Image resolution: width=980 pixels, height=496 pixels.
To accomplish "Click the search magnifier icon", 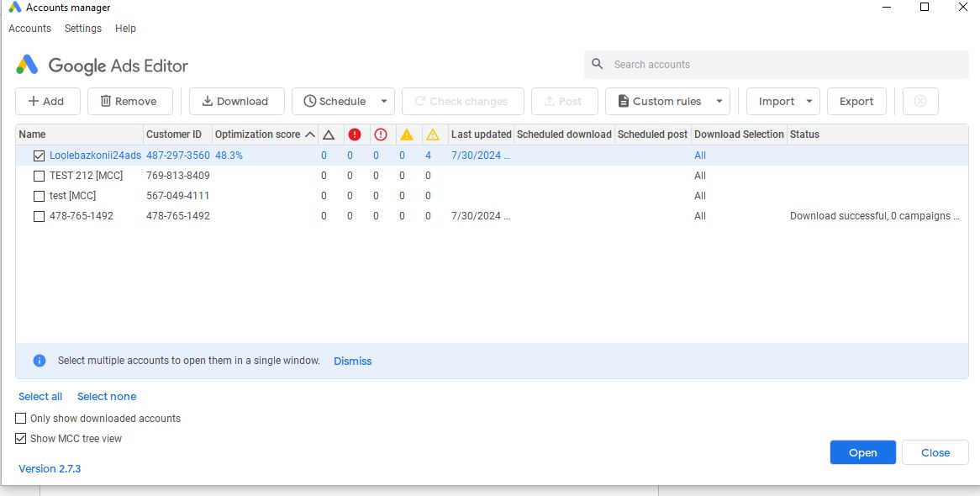I will coord(598,64).
